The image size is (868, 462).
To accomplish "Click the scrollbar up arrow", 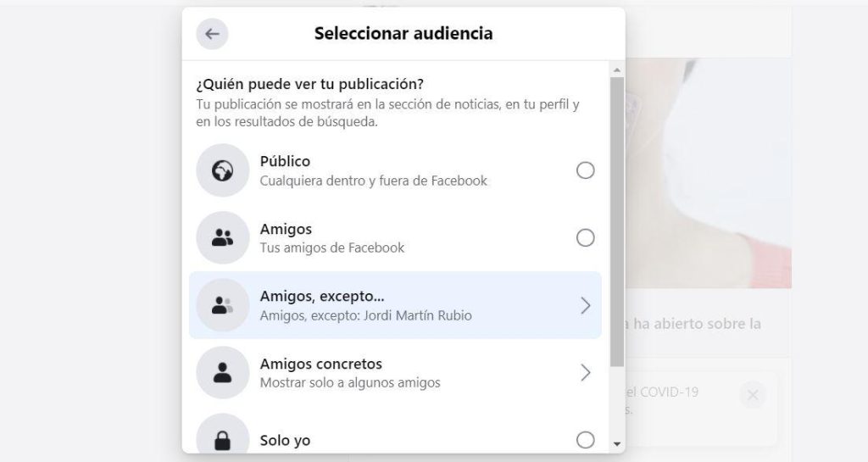I will click(x=617, y=70).
